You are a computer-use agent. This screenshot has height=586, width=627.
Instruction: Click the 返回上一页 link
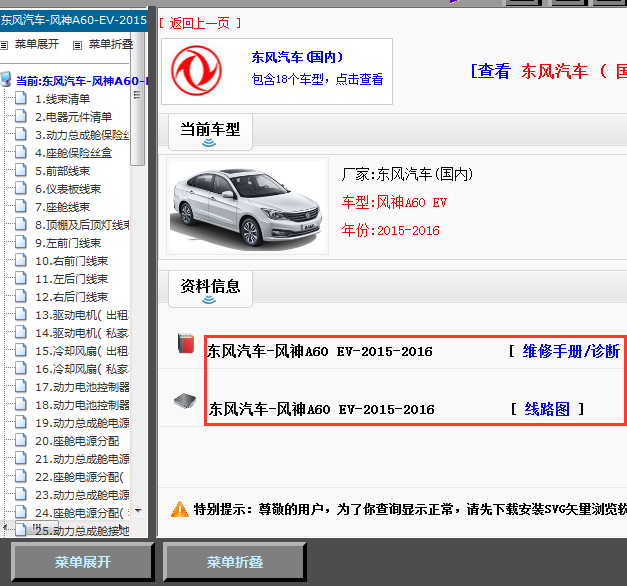pyautogui.click(x=200, y=23)
